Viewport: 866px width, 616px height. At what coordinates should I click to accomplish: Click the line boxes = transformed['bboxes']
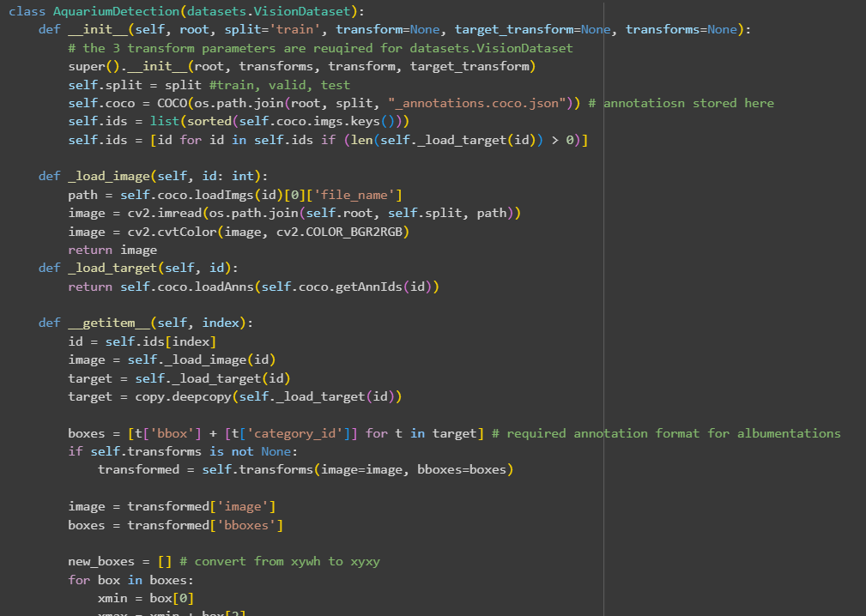pyautogui.click(x=176, y=525)
